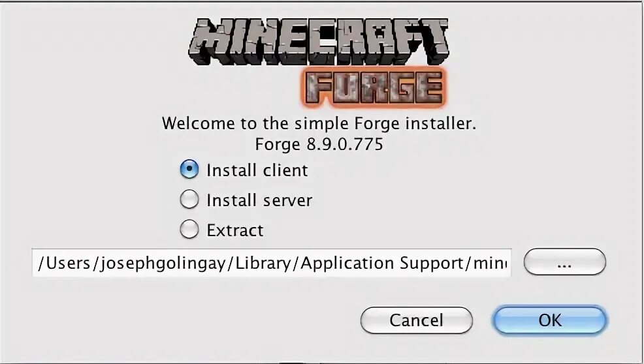Click the "Install client" label text
This screenshot has height=364, width=644.
click(257, 170)
